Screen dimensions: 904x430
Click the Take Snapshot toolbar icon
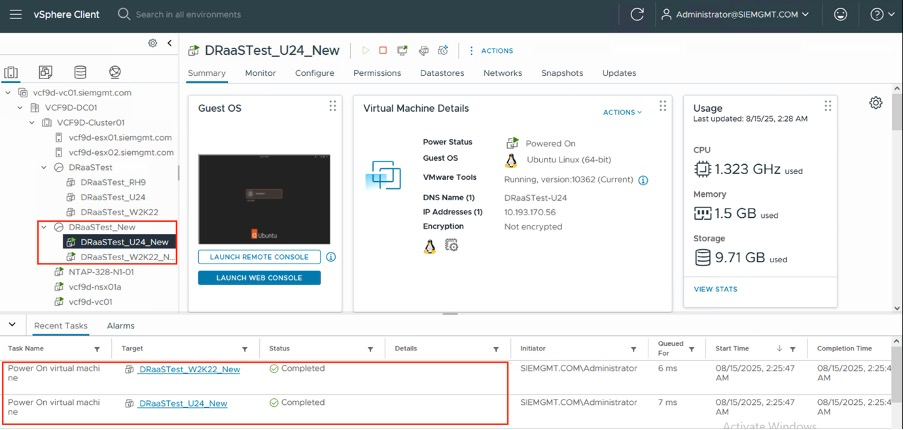click(443, 50)
